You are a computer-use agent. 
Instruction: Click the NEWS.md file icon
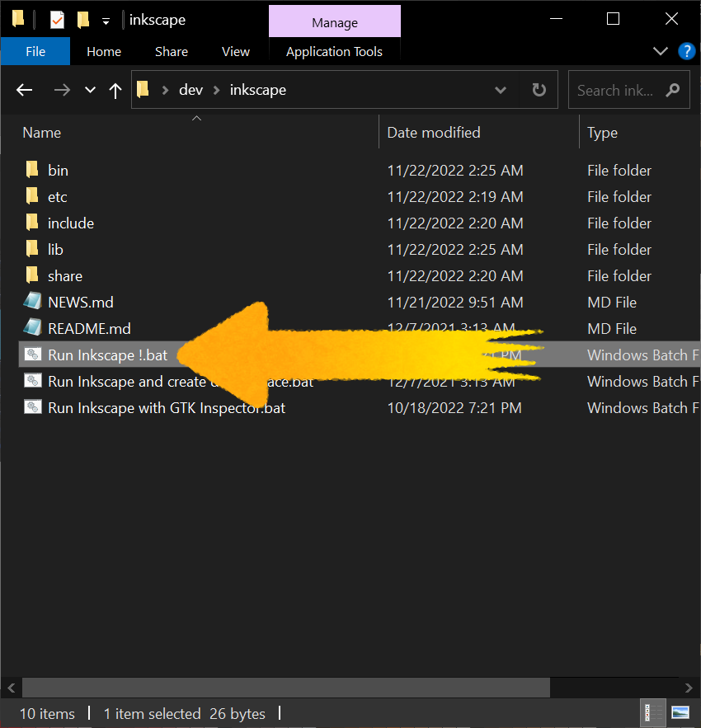pos(32,303)
